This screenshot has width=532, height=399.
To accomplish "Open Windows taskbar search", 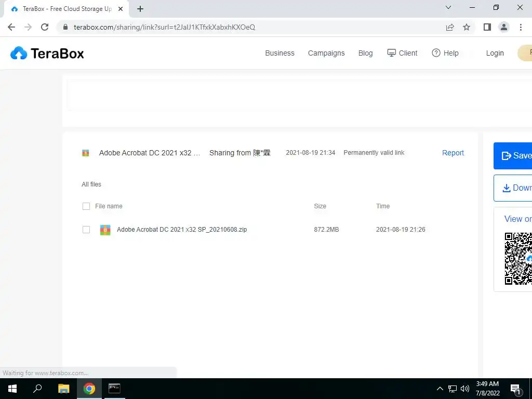I will 37,389.
